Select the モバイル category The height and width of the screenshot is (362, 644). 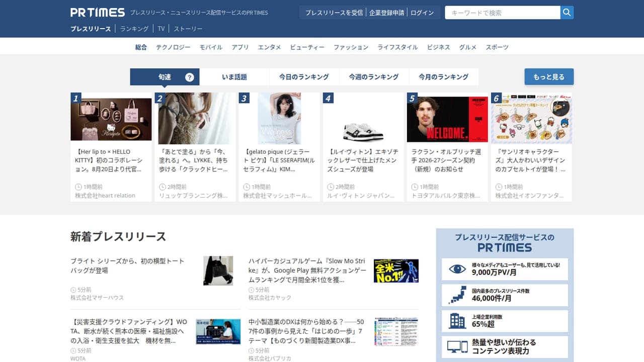[x=211, y=47]
